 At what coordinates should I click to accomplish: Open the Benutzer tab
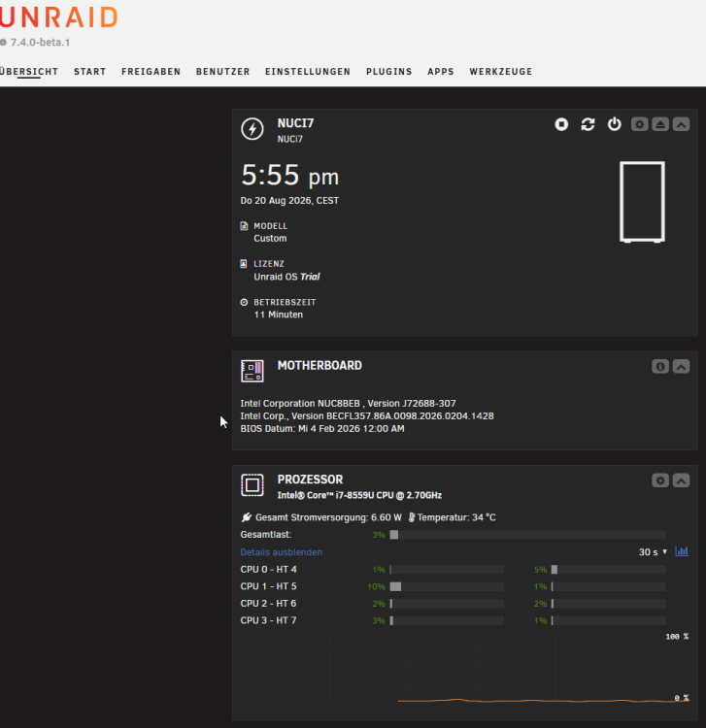[x=223, y=72]
